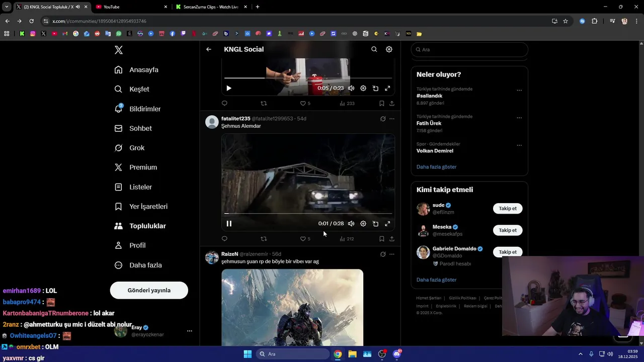The height and width of the screenshot is (362, 644).
Task: Bookmark the fatalite1235 post
Action: 382,239
